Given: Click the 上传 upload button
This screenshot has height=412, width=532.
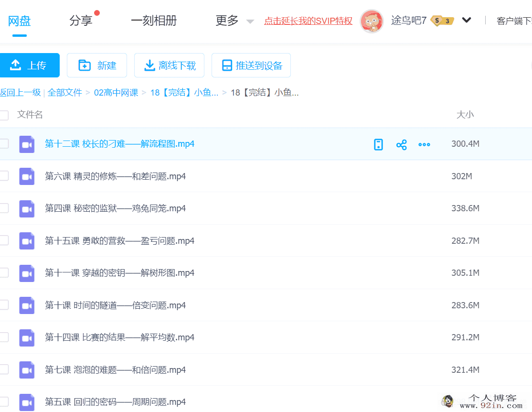Looking at the screenshot, I should pyautogui.click(x=30, y=65).
